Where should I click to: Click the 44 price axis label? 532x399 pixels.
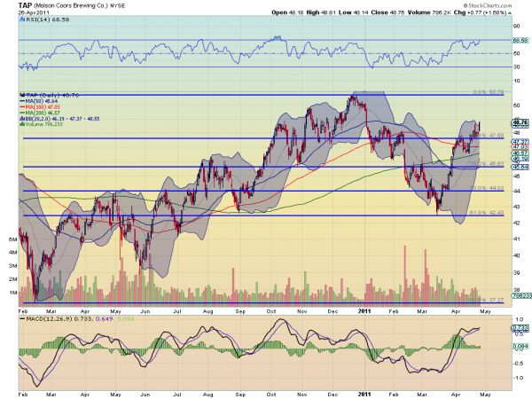(517, 191)
